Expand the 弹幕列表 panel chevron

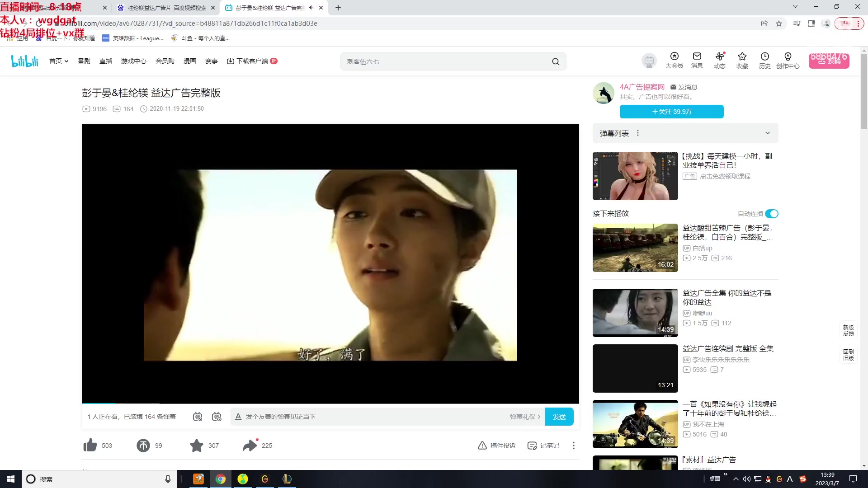767,133
